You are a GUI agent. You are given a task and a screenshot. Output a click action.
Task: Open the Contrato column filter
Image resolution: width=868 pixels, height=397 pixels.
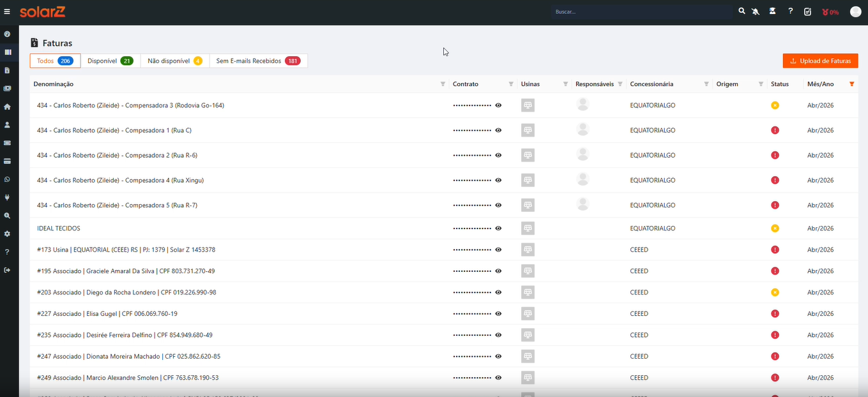(511, 84)
